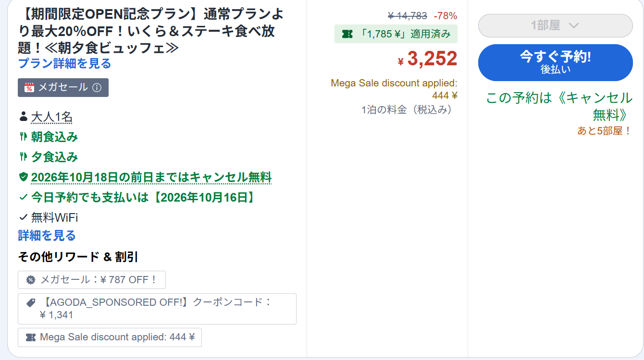
Task: Click the 「1,785 ¥」適用済み coupon badge
Action: pos(396,34)
